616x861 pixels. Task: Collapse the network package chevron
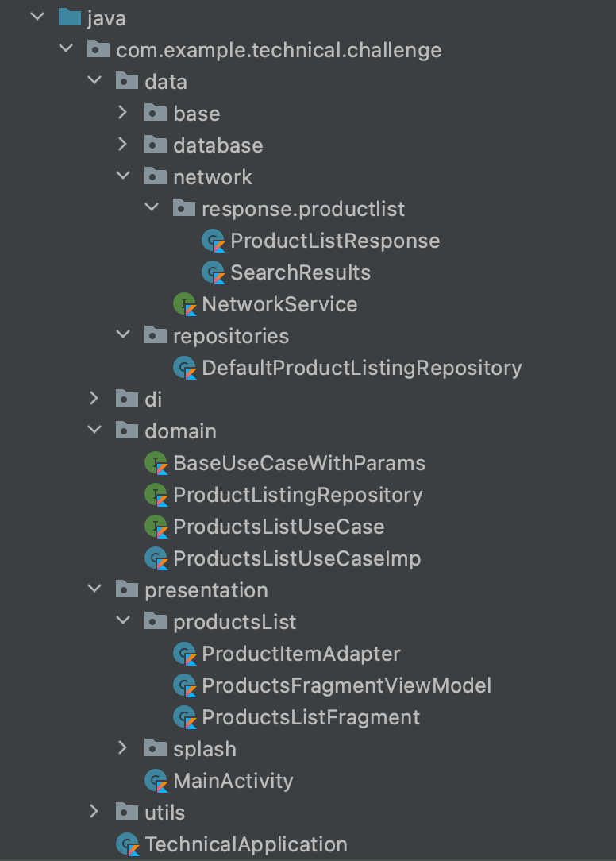123,176
